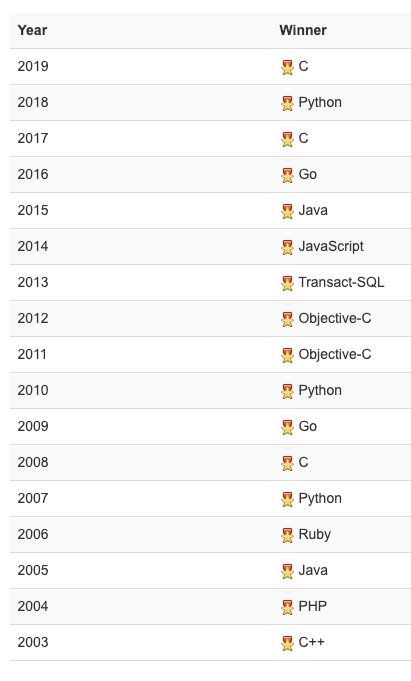The image size is (411, 681).
Task: Click the medal icon in the 2016 row
Action: [x=287, y=175]
